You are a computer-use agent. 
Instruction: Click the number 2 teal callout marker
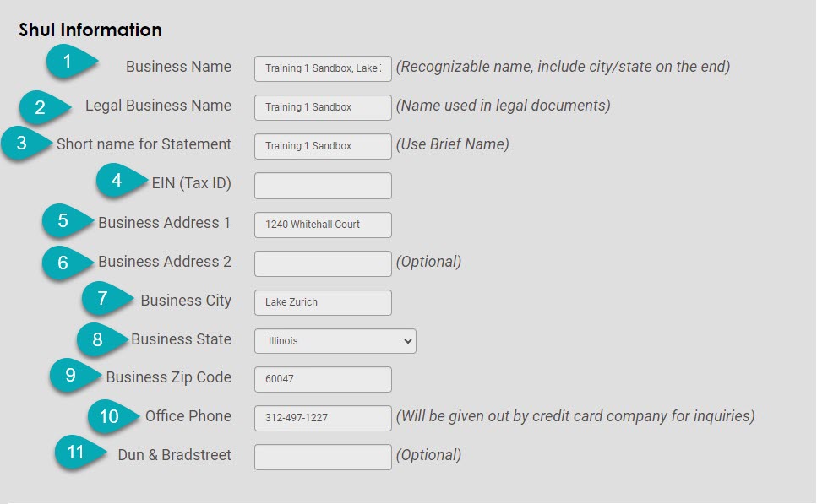[41, 107]
